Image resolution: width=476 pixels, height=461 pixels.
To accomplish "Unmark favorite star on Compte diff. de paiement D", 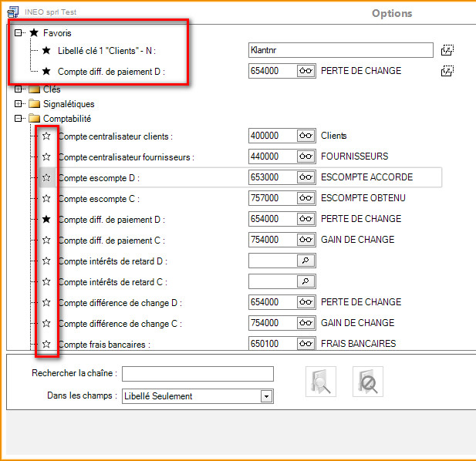I will (46, 220).
